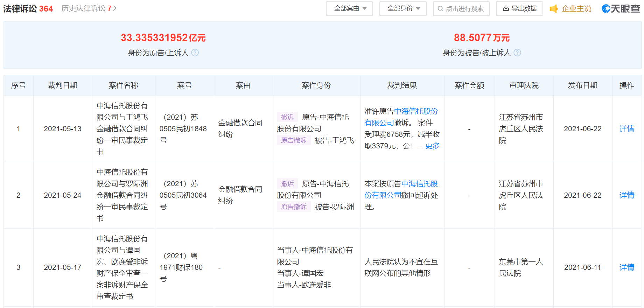644x308 pixels.
Task: Open the 全部案由 dropdown filter
Action: [x=349, y=9]
